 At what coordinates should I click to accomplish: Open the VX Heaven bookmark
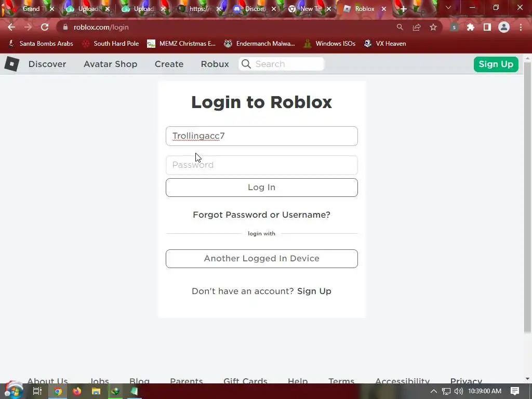pos(385,44)
